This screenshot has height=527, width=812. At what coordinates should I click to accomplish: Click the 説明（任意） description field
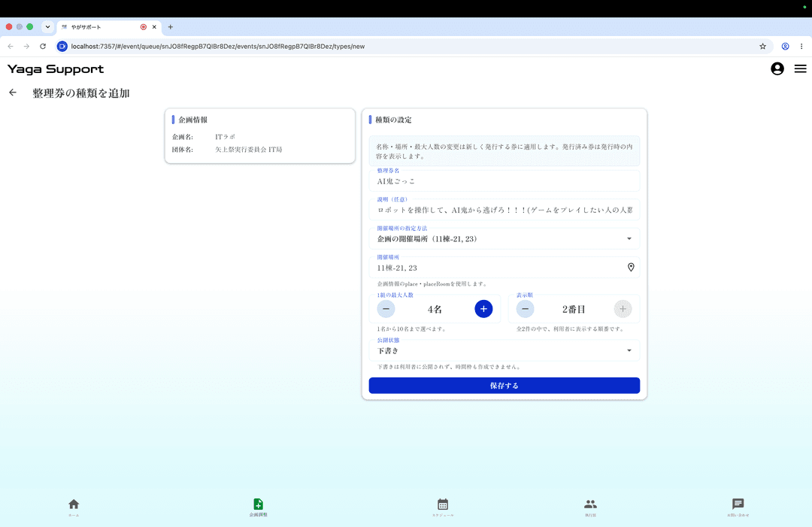click(504, 210)
